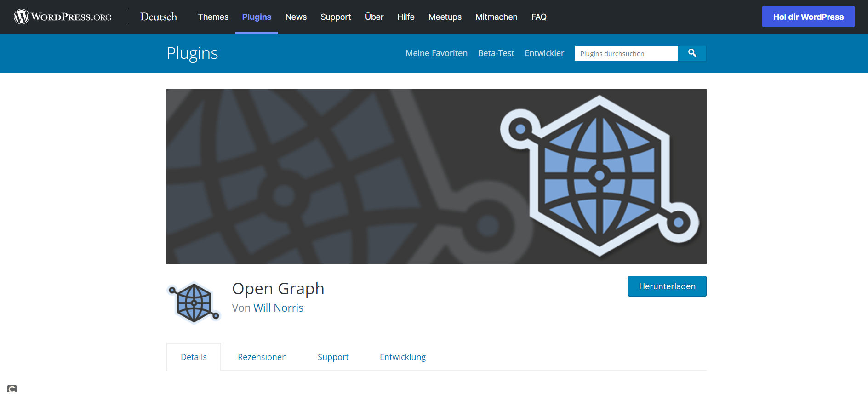Click the search magnifier icon button
Screen dimensions: 868x394
692,53
